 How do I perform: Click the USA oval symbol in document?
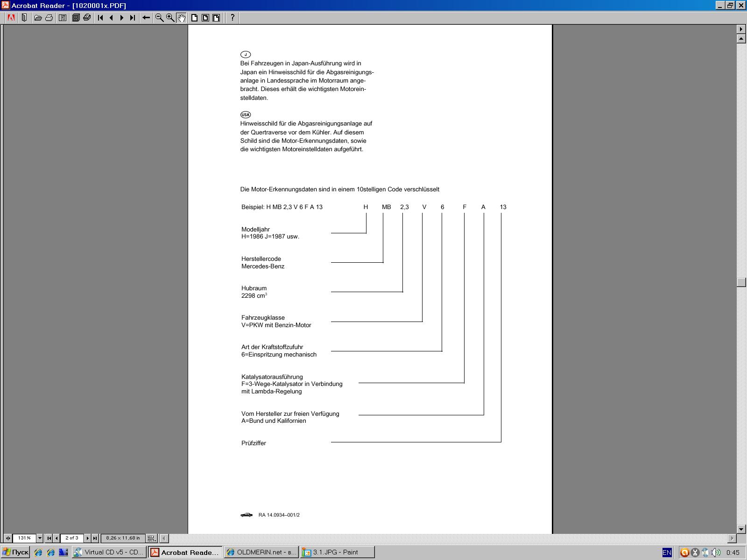tap(246, 115)
